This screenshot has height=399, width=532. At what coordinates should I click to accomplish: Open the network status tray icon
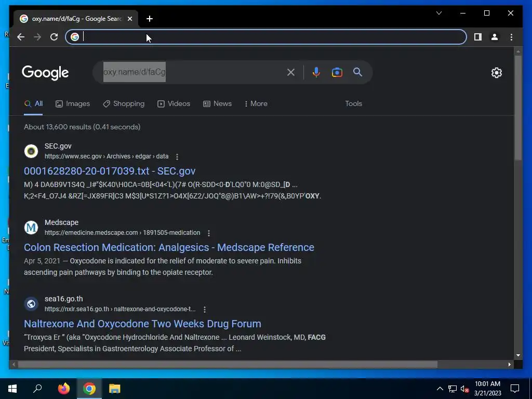pyautogui.click(x=453, y=389)
